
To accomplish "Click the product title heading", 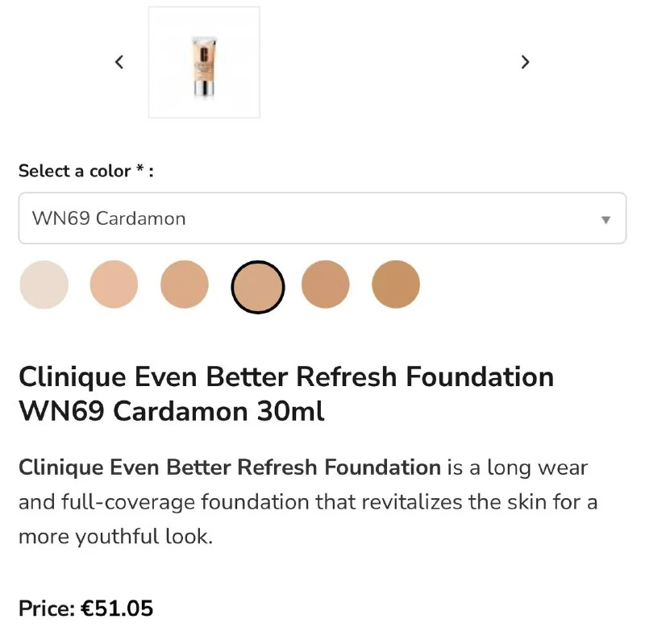I will coord(286,394).
